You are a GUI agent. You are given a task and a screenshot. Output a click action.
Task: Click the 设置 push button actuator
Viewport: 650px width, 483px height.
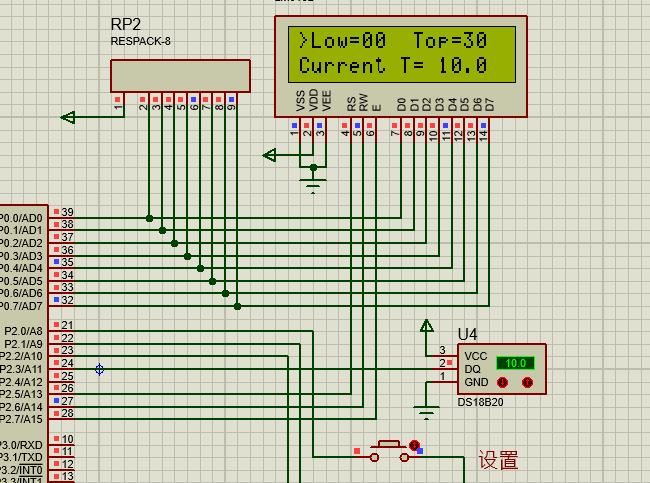click(x=389, y=444)
